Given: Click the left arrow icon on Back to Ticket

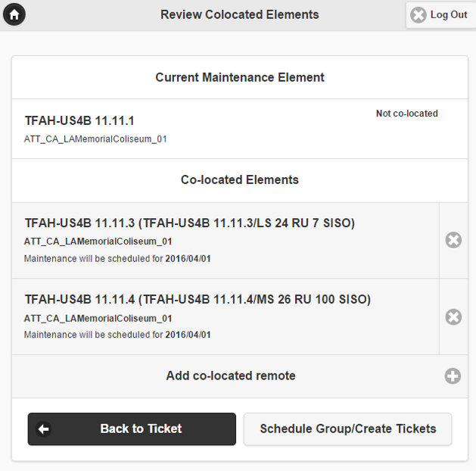Looking at the screenshot, I should coord(44,429).
